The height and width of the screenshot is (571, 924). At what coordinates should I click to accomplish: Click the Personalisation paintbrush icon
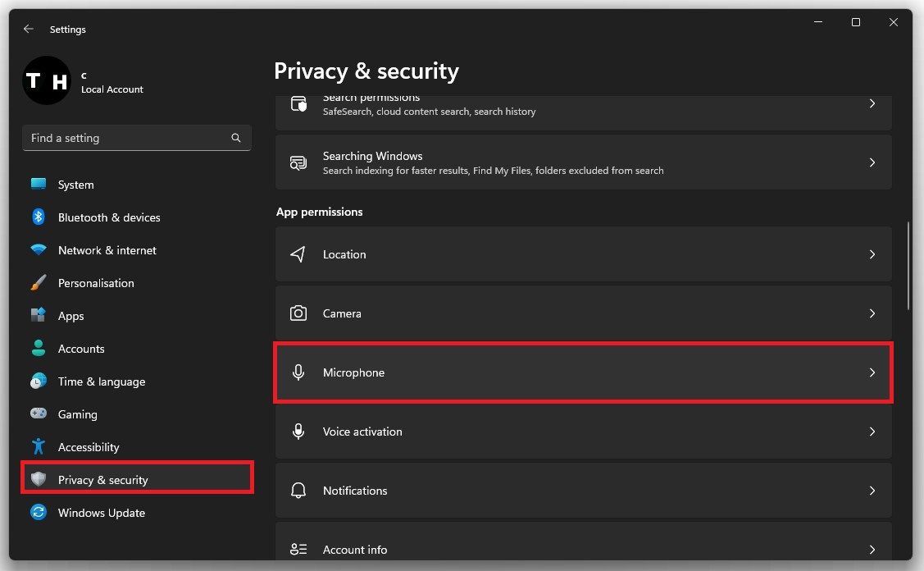(x=39, y=282)
